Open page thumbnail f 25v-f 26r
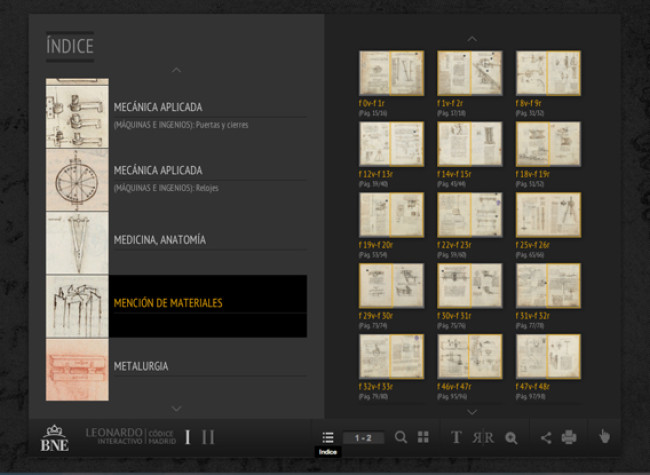Screen dimensions: 650x475 548,215
